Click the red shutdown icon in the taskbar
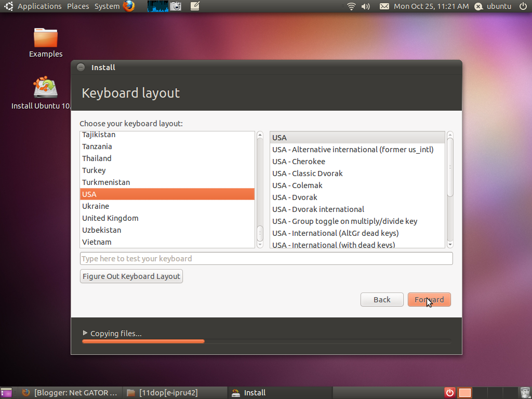This screenshot has height=399, width=532. click(x=449, y=392)
